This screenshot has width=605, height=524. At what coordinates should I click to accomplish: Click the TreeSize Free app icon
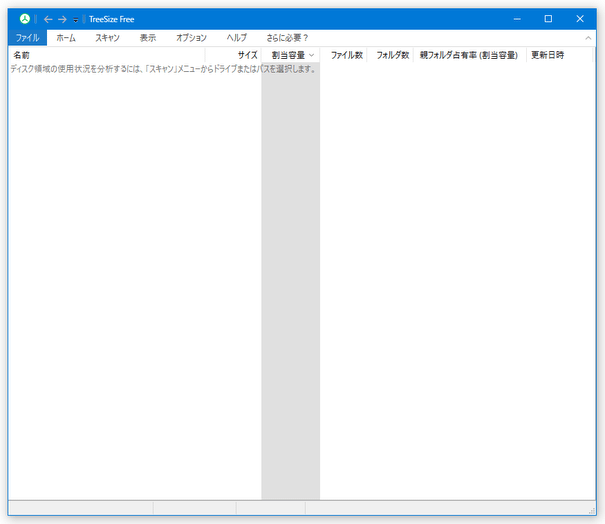point(25,19)
